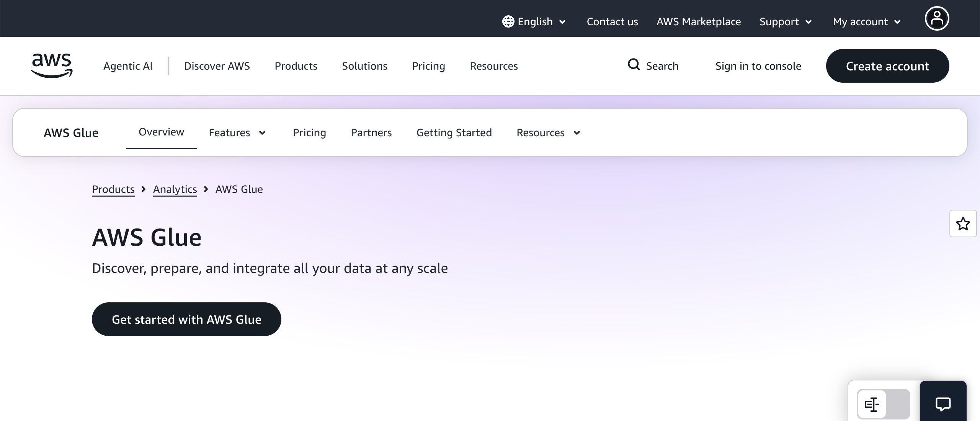Click the AWS Glue title in sub-nav
This screenshot has width=980, height=421.
pos(71,132)
